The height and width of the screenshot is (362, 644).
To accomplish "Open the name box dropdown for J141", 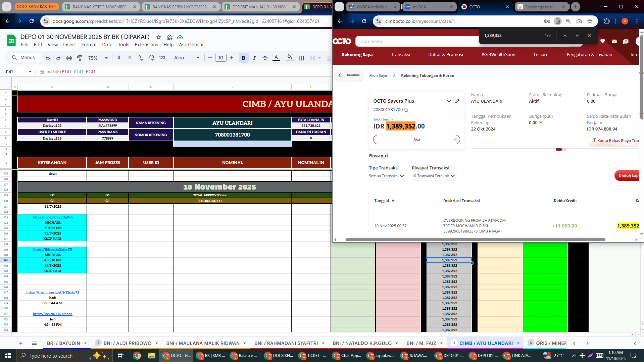I will click(30, 72).
